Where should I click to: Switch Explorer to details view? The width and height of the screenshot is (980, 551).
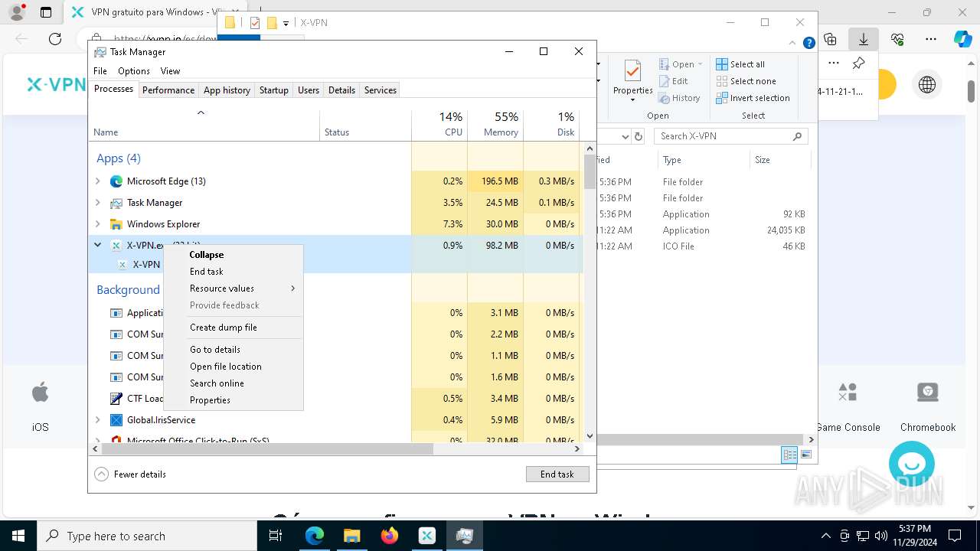pos(789,455)
